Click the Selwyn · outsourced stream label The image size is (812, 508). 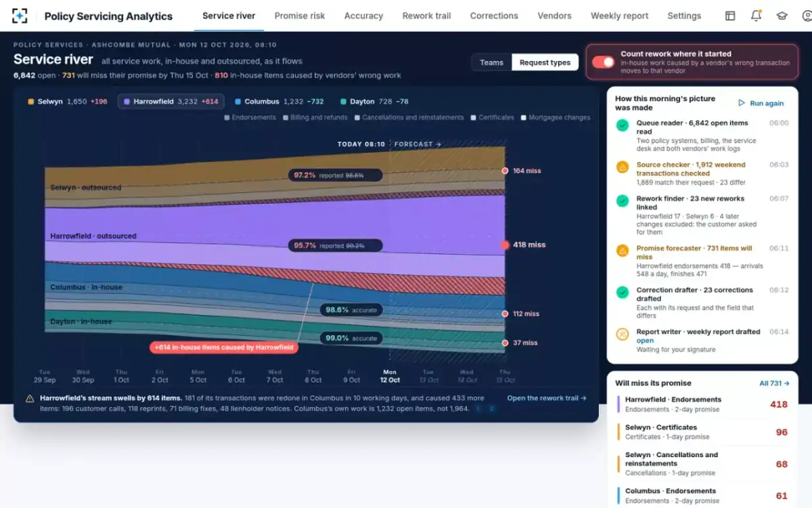click(85, 188)
